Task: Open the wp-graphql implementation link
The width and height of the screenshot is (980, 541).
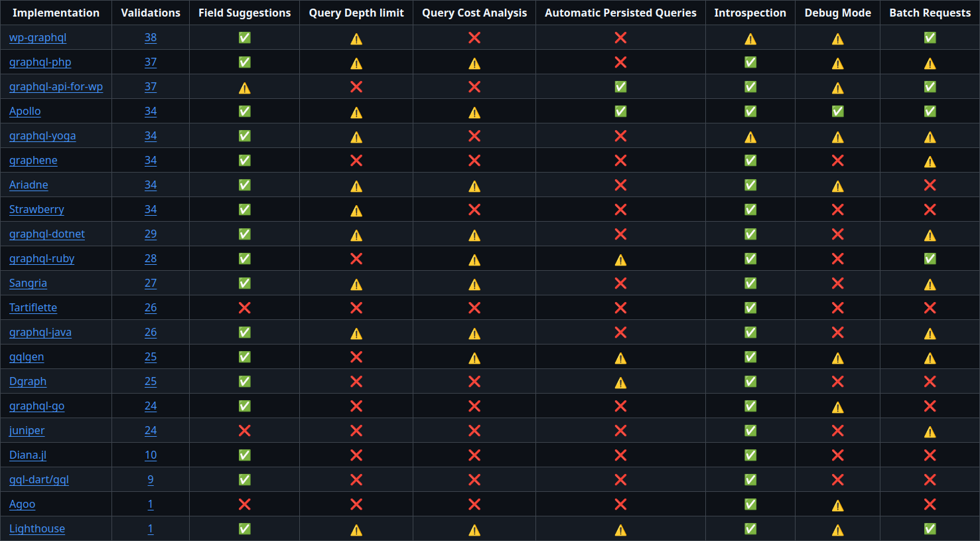Action: tap(38, 38)
